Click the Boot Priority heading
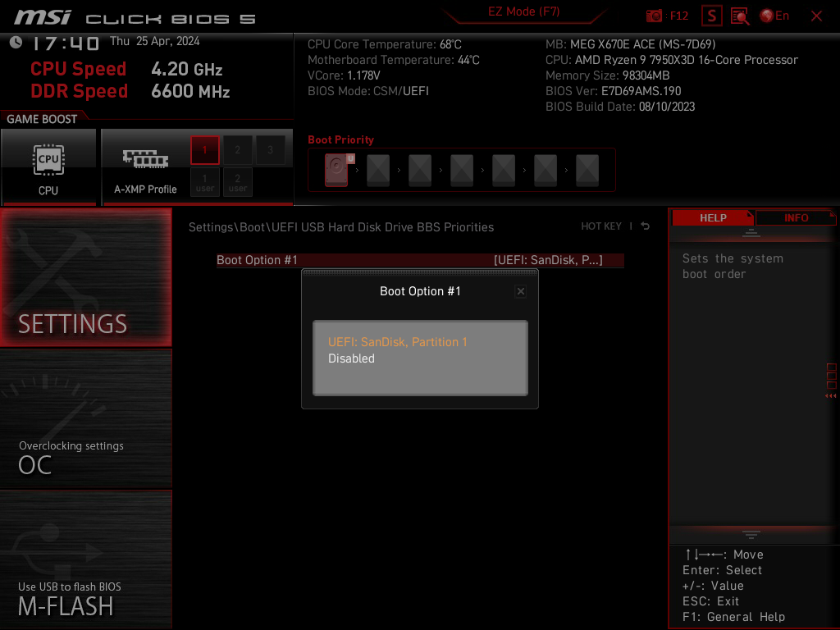Screen dimensions: 840x630 (x=340, y=139)
